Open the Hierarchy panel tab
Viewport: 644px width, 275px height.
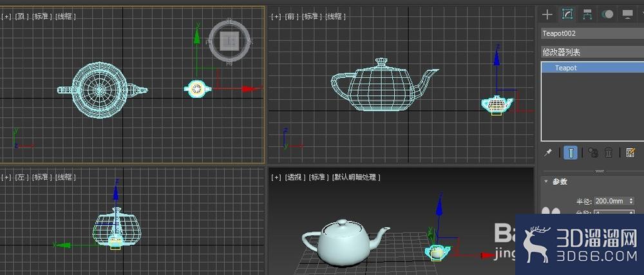tap(587, 14)
